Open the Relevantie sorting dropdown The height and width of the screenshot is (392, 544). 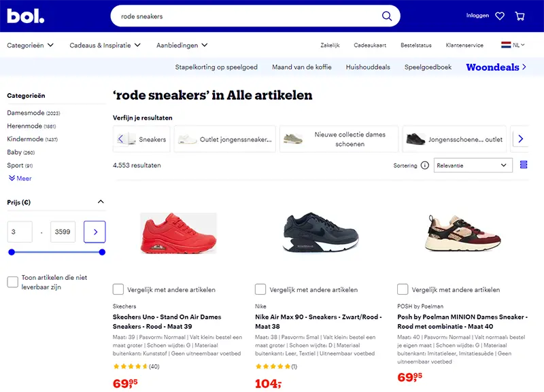(x=473, y=165)
